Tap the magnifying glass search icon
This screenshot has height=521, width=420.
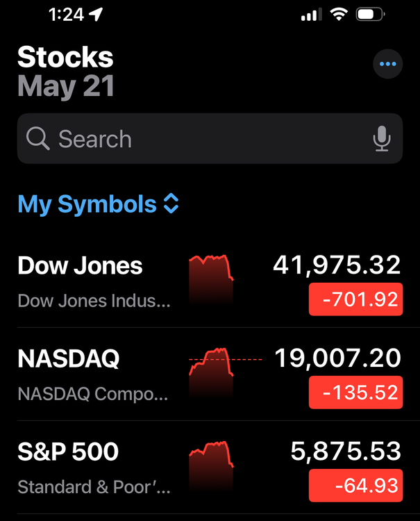point(37,138)
